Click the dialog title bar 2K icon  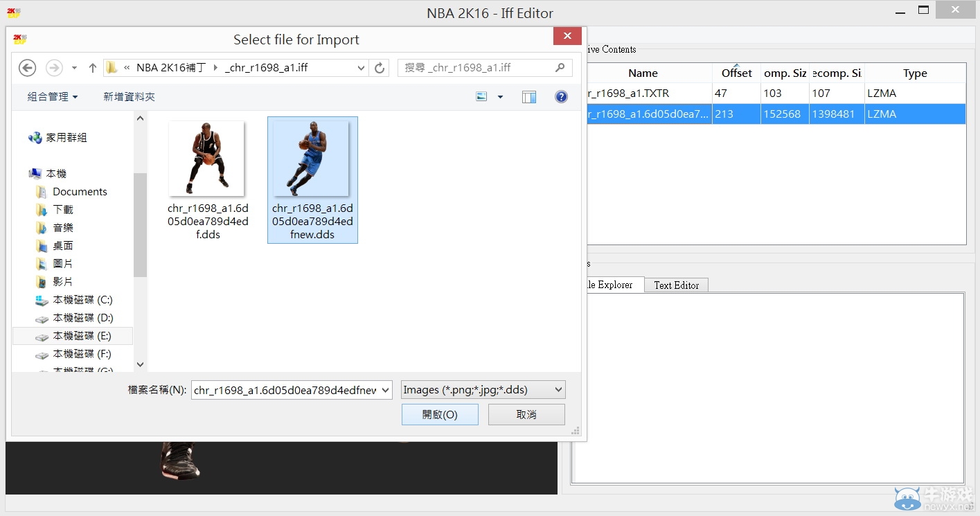click(19, 39)
